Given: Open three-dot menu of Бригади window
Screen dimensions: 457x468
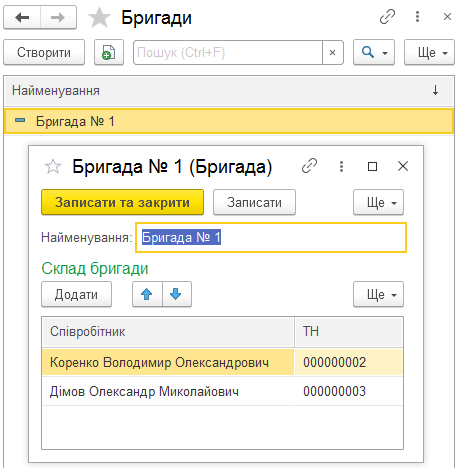Looking at the screenshot, I should [x=417, y=17].
